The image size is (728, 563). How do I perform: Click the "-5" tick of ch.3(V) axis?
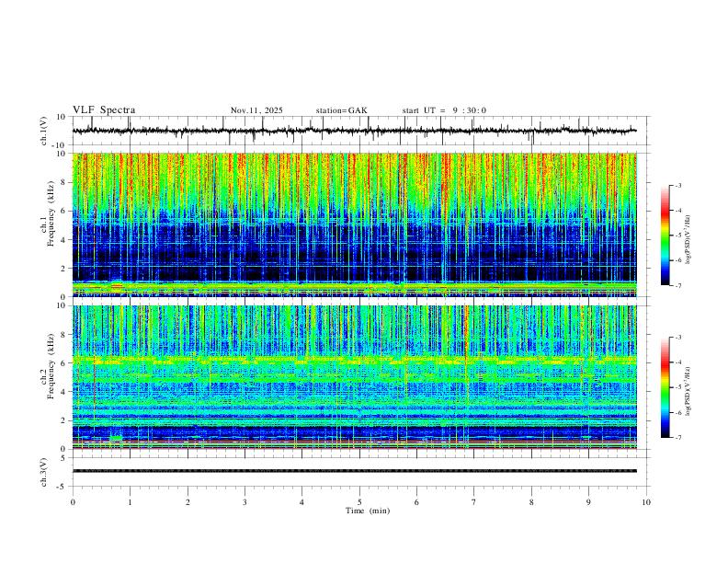click(x=63, y=487)
